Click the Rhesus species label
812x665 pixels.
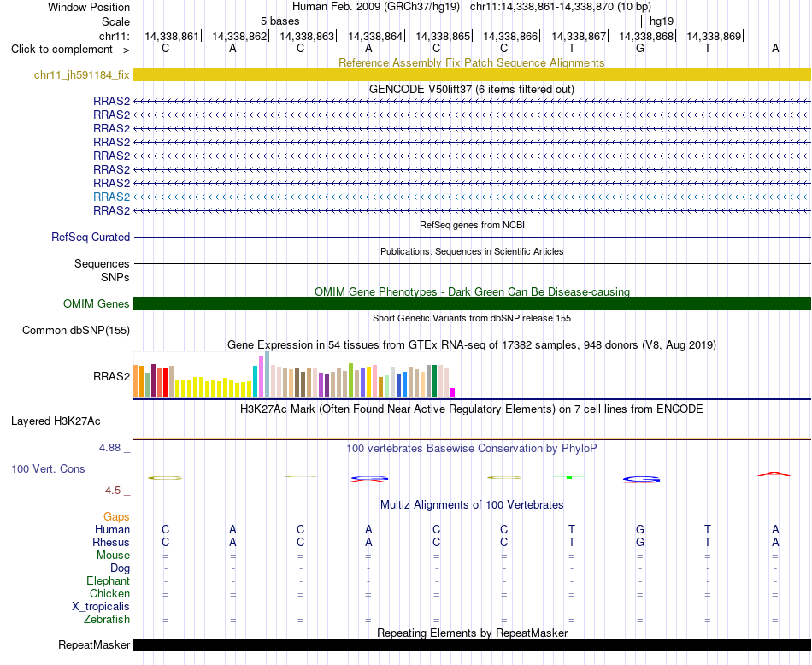pyautogui.click(x=111, y=542)
